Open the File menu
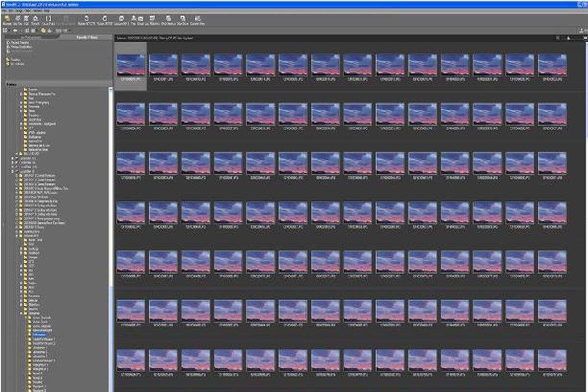 [x=4, y=10]
